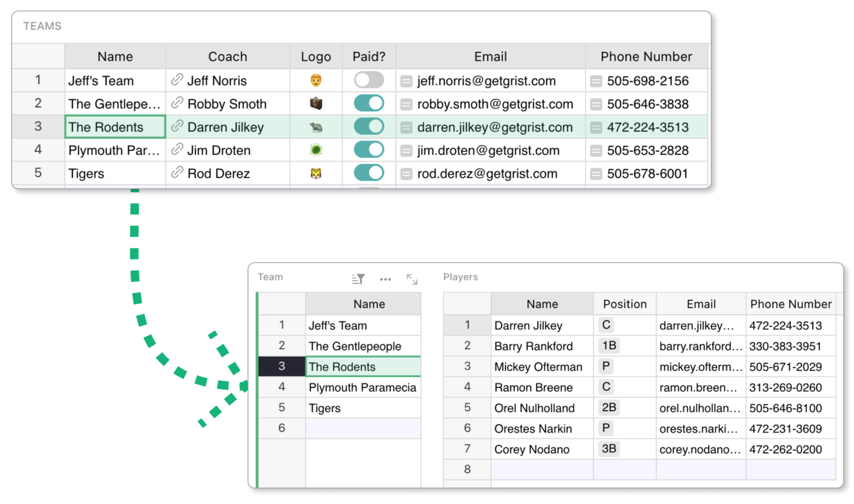The width and height of the screenshot is (854, 504).
Task: Open record card icon beside 505-698-2156
Action: (x=596, y=81)
